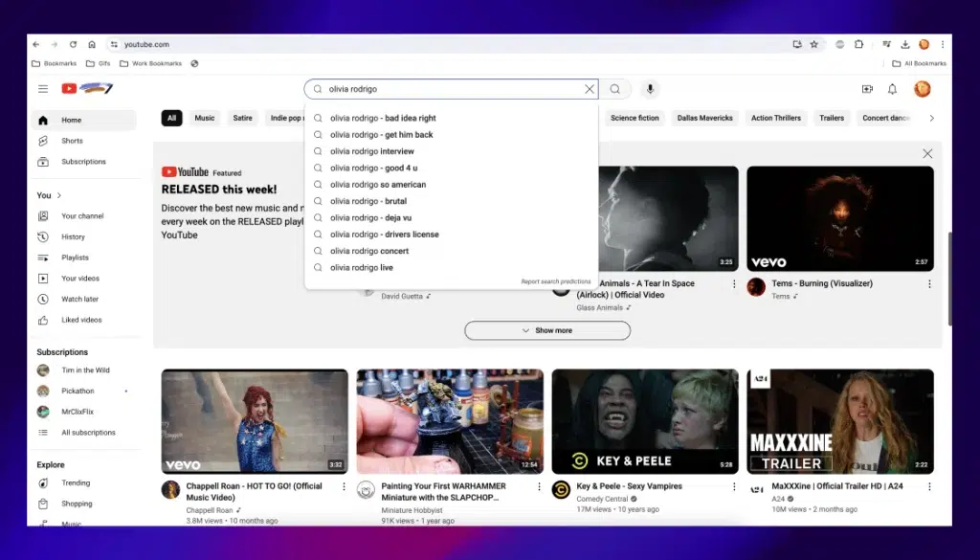Click the magnifier search button
This screenshot has height=560, width=980.
pos(615,89)
